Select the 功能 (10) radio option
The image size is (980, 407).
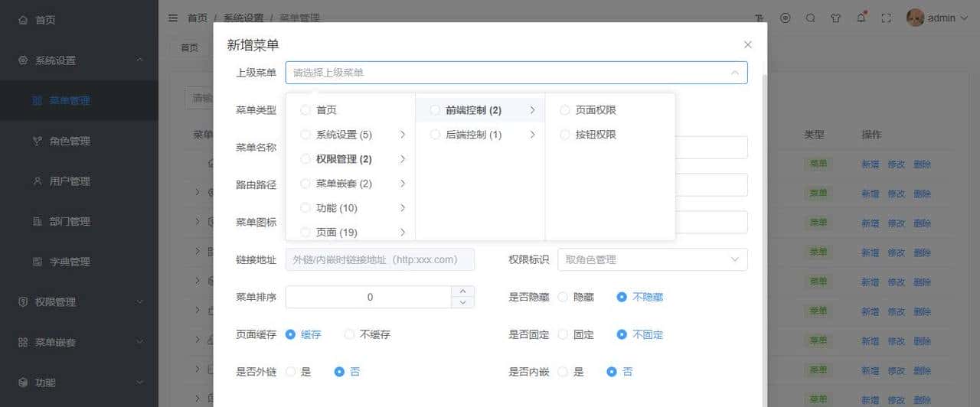[306, 208]
